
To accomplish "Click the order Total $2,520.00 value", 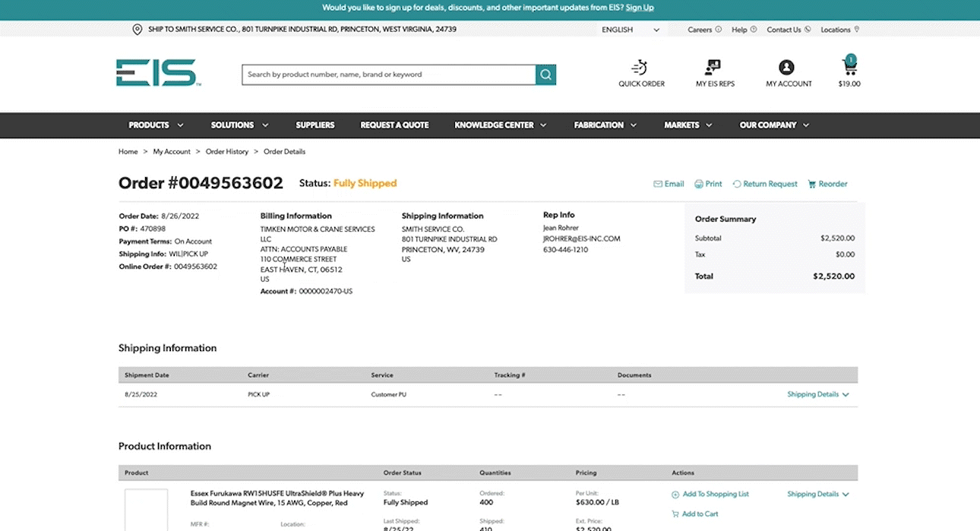I will tap(833, 277).
